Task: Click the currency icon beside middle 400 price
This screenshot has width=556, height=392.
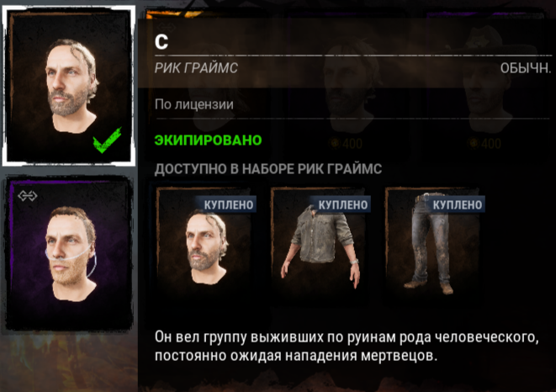Action: [335, 143]
